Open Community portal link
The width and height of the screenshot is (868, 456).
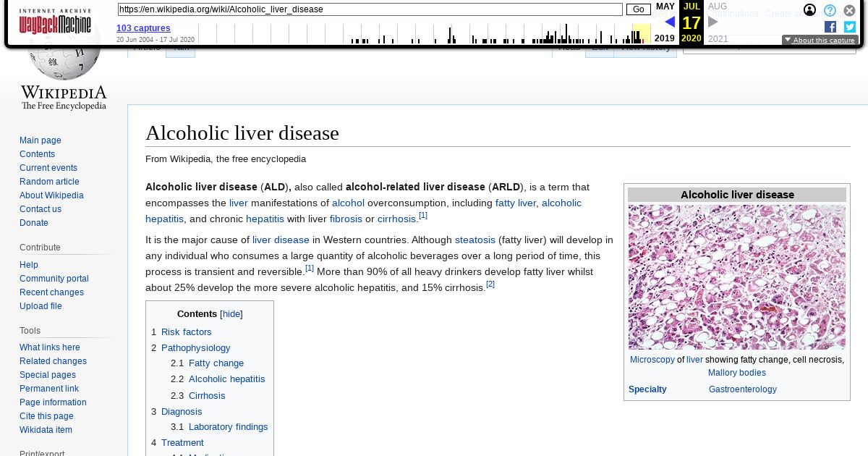(54, 279)
